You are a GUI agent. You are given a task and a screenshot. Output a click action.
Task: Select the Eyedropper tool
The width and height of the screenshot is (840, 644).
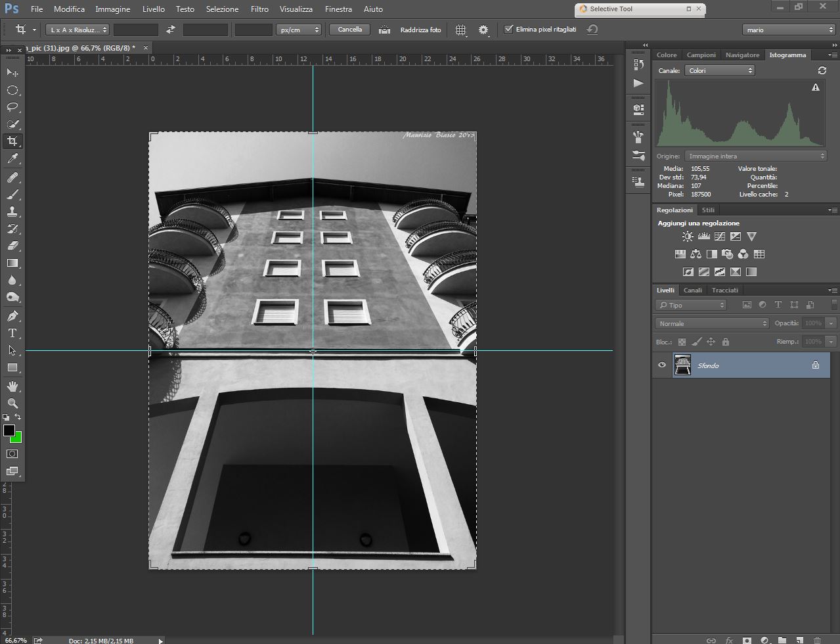(12, 158)
